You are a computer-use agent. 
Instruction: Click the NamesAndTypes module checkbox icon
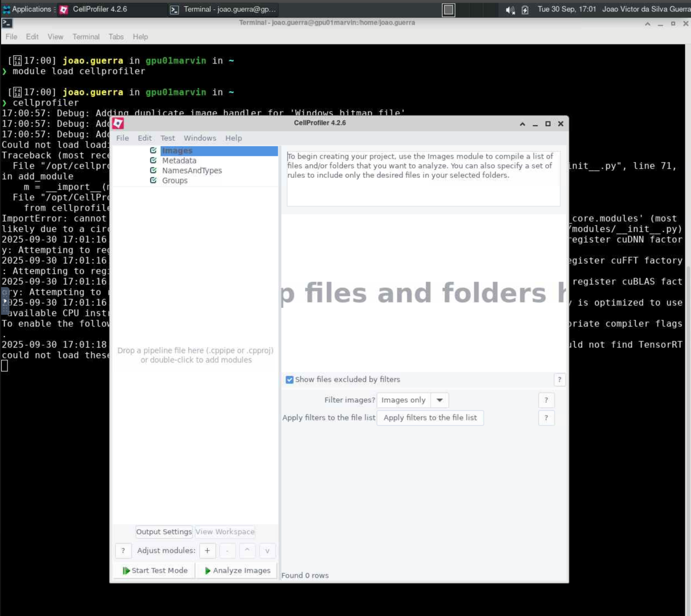(x=153, y=170)
